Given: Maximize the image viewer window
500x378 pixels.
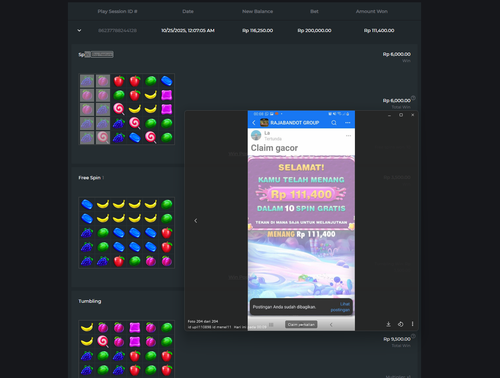Looking at the screenshot, I should (401, 115).
